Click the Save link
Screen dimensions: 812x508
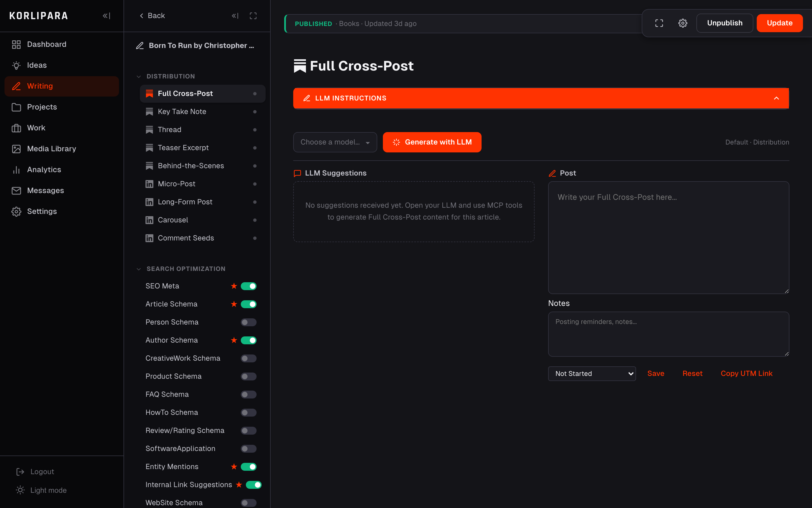pyautogui.click(x=656, y=374)
